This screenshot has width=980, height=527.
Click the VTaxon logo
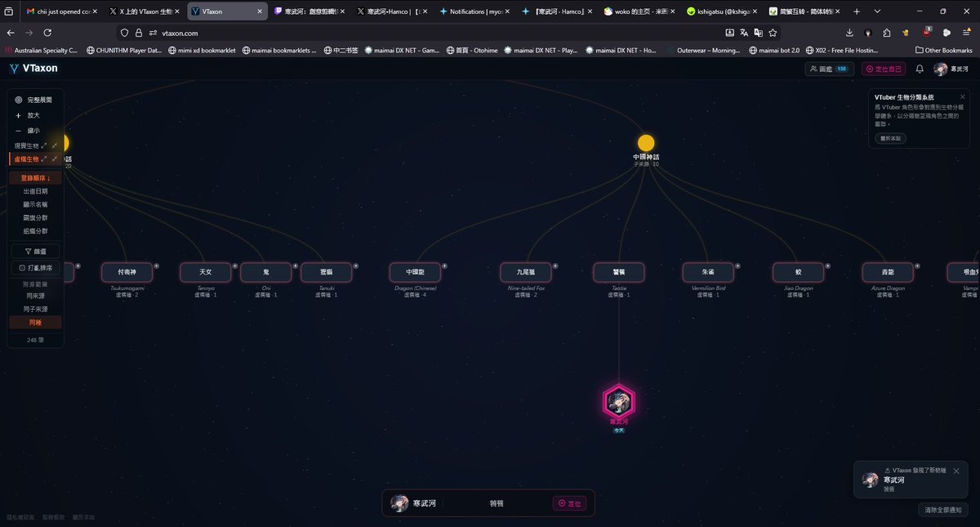click(x=33, y=69)
